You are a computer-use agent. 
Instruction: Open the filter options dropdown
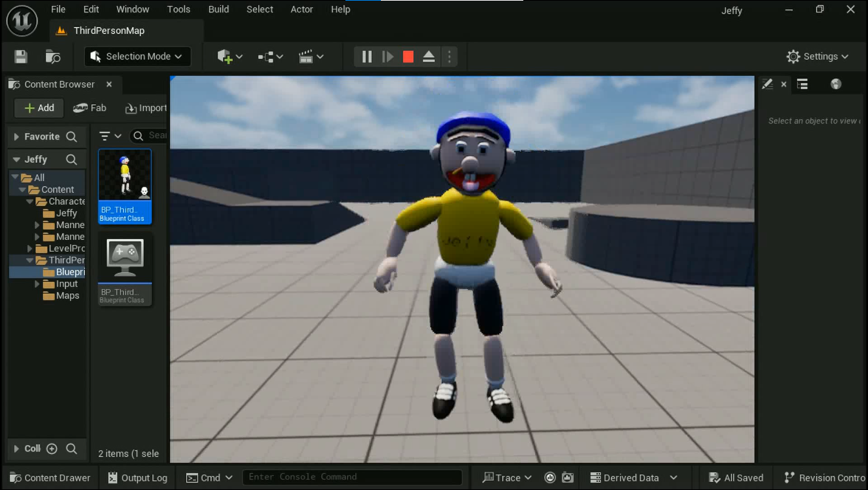110,136
